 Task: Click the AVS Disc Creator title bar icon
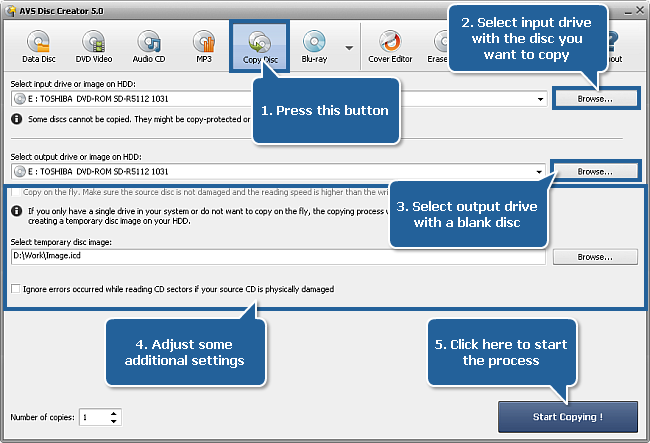tap(10, 10)
